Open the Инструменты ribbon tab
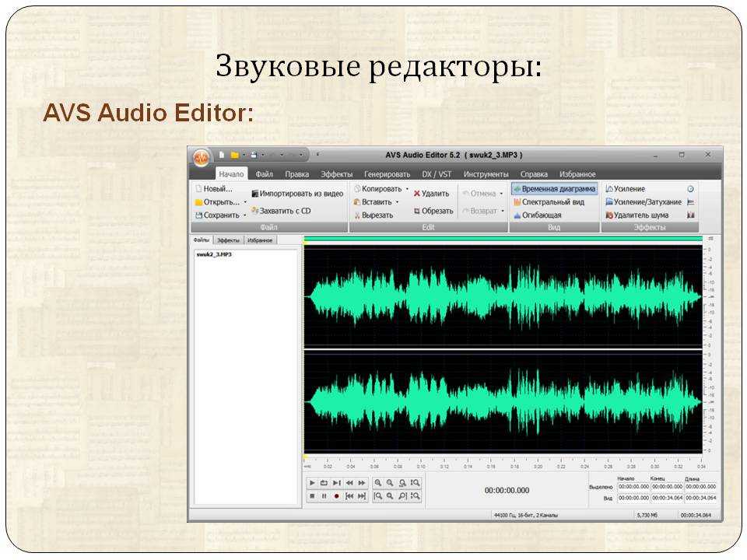Image resolution: width=747 pixels, height=560 pixels. click(486, 173)
